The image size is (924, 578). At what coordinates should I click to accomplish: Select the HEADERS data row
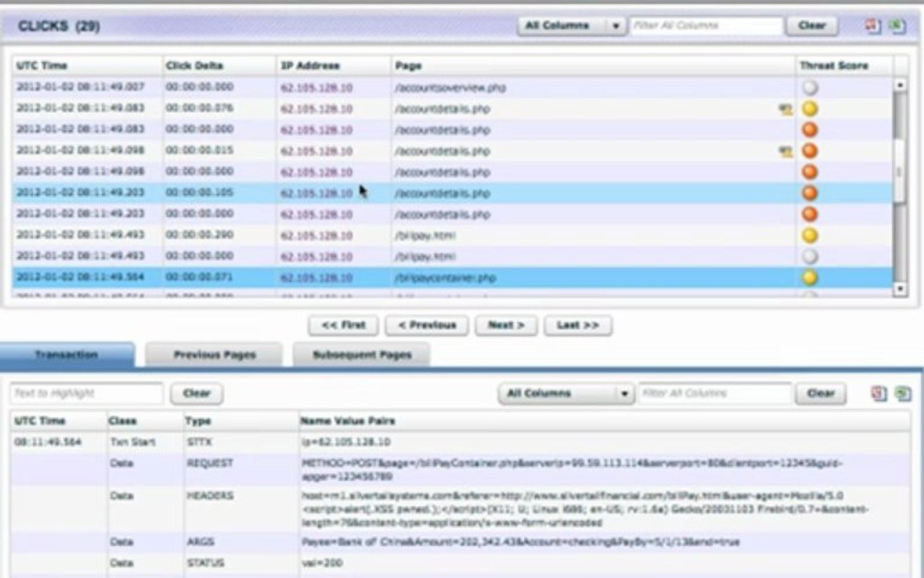pos(460,509)
